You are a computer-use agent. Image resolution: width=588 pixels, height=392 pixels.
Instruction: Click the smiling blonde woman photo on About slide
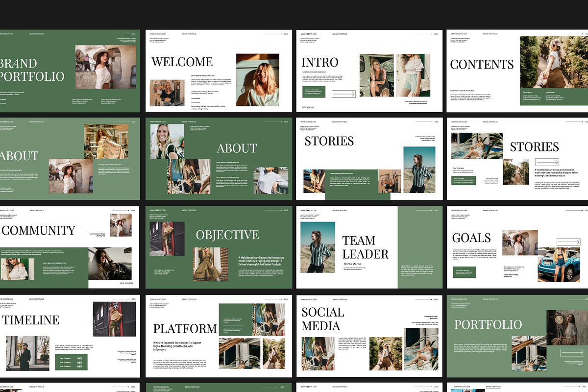[167, 141]
